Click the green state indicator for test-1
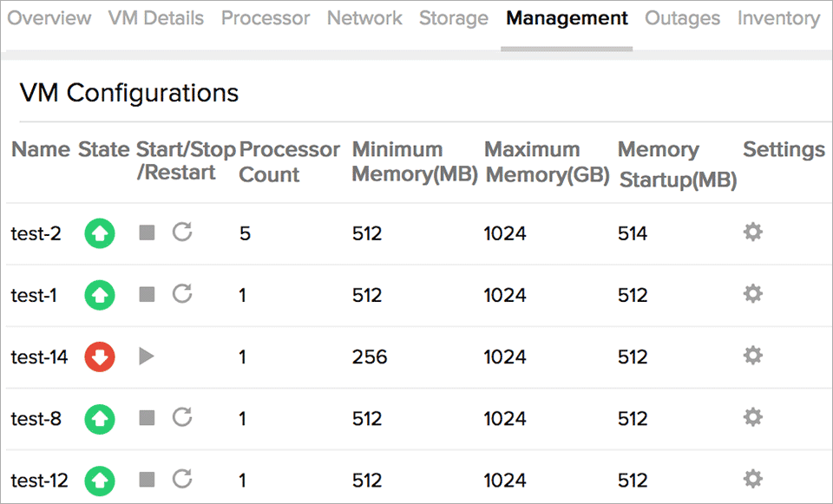The height and width of the screenshot is (504, 833). 99,295
